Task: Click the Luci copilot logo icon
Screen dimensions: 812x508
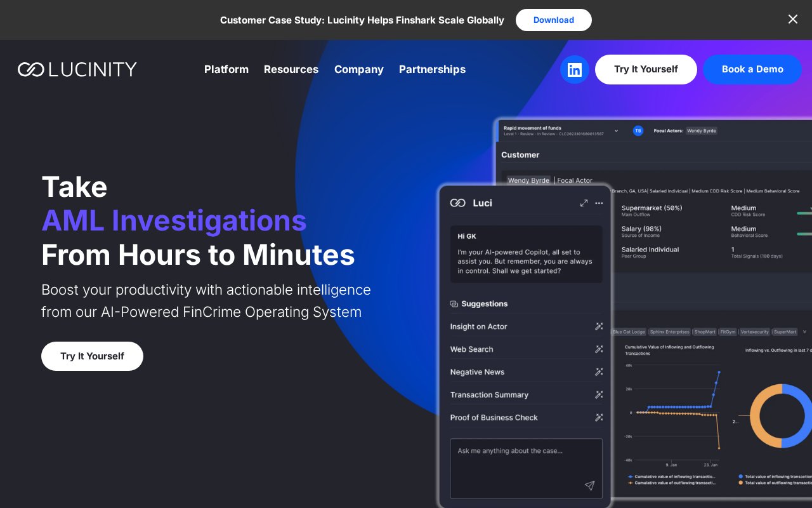Action: tap(458, 203)
